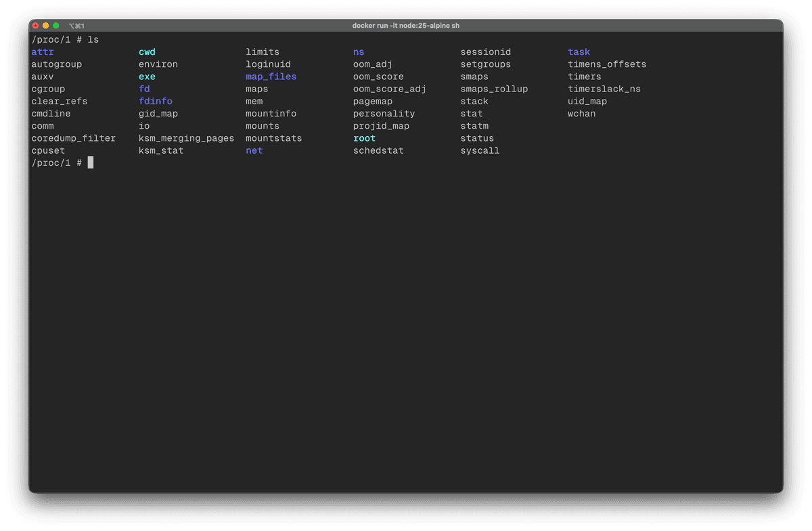The height and width of the screenshot is (531, 812).
Task: Click the green full-screen window button
Action: (56, 26)
